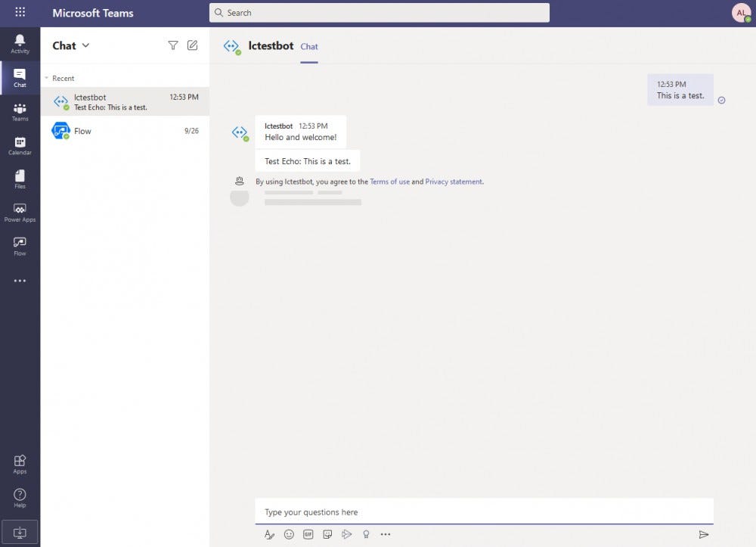Switch to the Chat tab of lctestbot
This screenshot has width=756, height=547.
pos(308,46)
